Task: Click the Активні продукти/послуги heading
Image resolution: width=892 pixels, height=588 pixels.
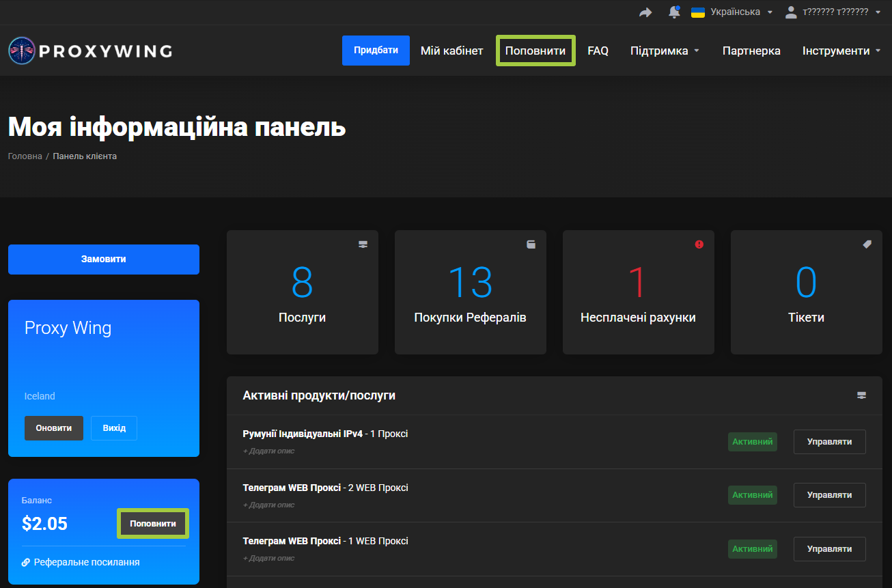Action: click(319, 395)
